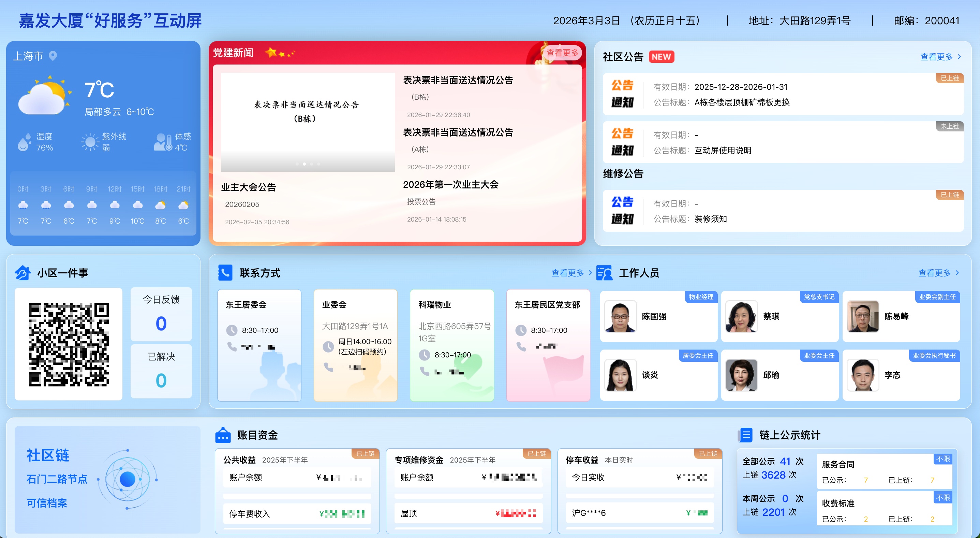Click the 工作人员 staff section icon

click(x=605, y=273)
